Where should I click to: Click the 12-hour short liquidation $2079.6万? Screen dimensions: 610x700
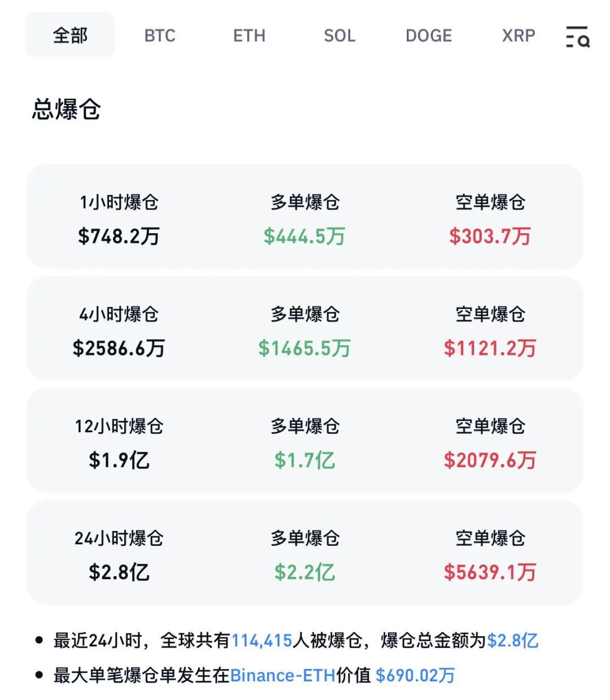tap(490, 460)
